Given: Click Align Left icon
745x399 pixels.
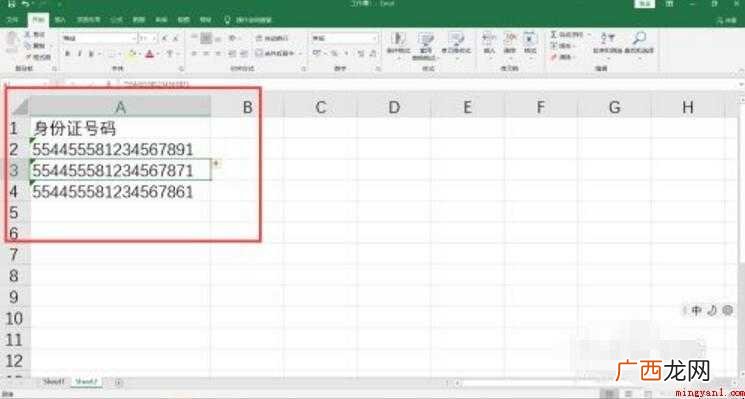Looking at the screenshot, I should tap(194, 53).
